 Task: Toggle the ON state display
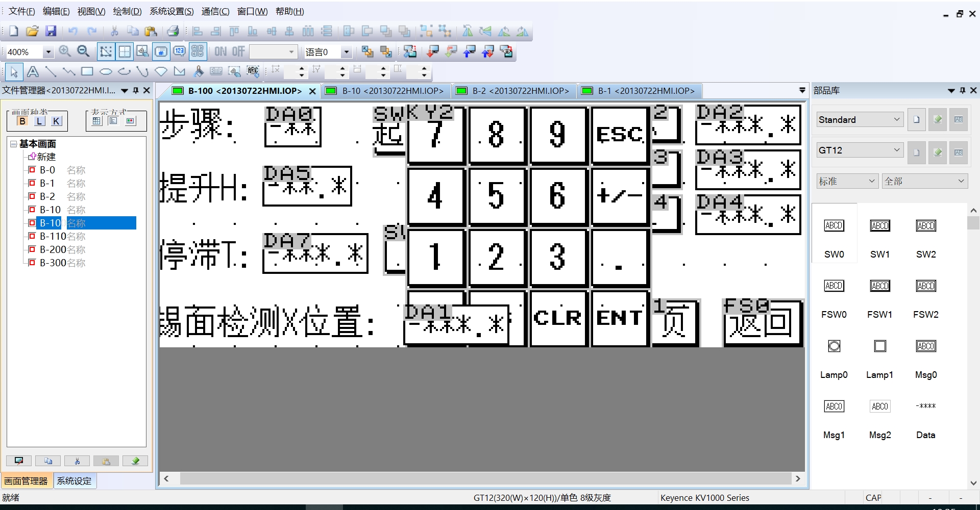[x=221, y=52]
